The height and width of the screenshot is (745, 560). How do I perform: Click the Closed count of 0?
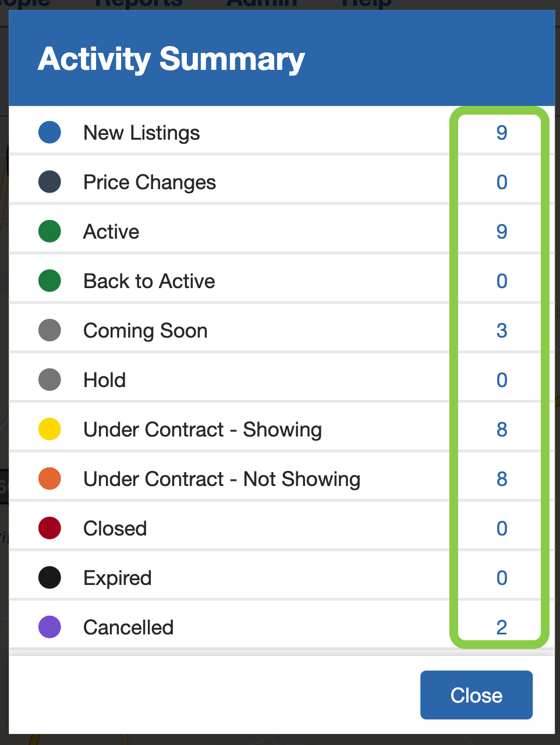click(502, 528)
